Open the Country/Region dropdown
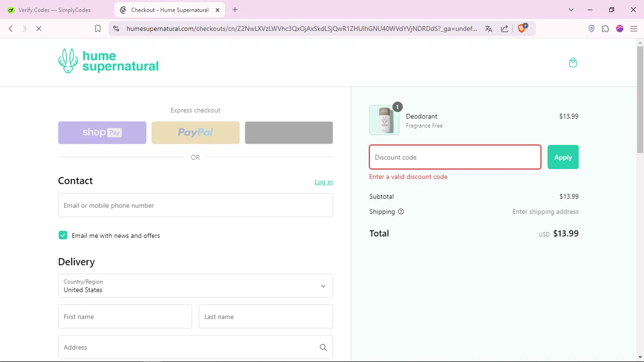644x362 pixels. (x=195, y=286)
